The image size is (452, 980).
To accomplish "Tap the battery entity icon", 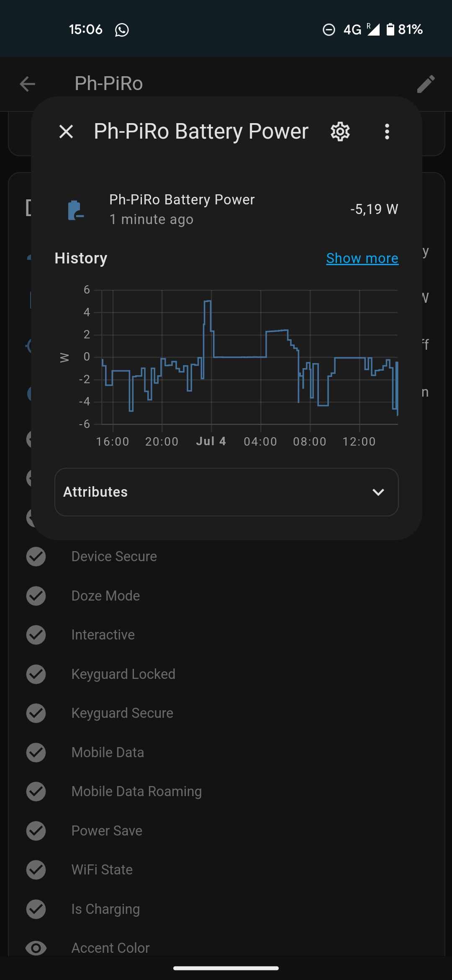I will [x=75, y=210].
